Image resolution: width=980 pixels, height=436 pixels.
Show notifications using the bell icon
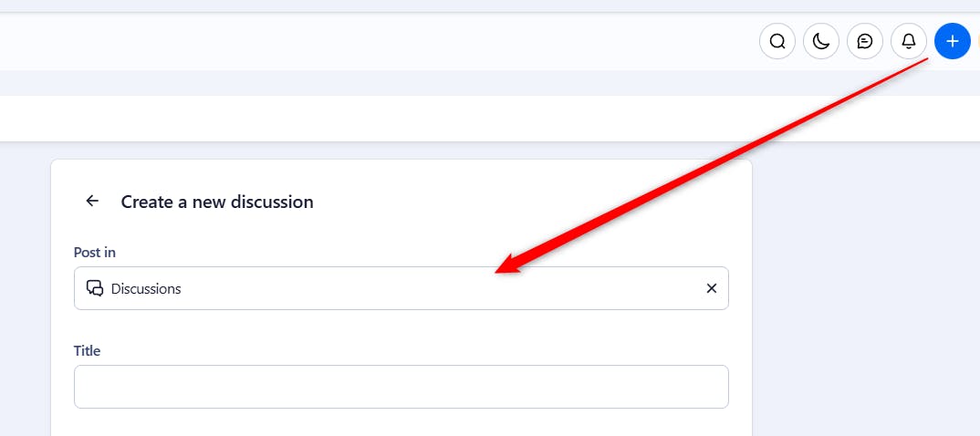point(909,41)
